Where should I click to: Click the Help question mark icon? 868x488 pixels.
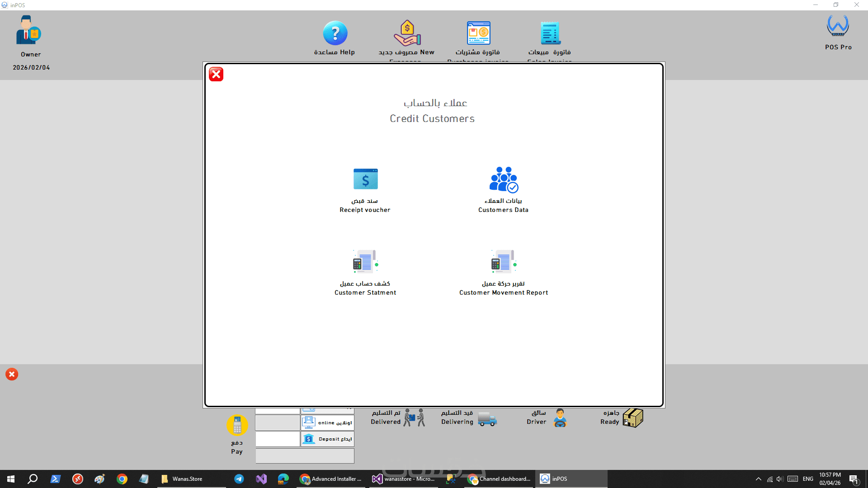tap(335, 33)
